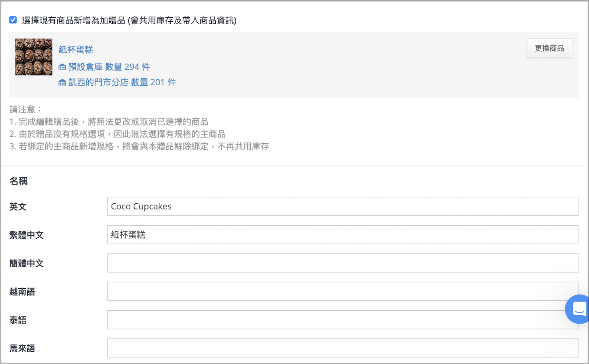Click the 請注意 notice heading
The width and height of the screenshot is (589, 364).
(x=26, y=109)
